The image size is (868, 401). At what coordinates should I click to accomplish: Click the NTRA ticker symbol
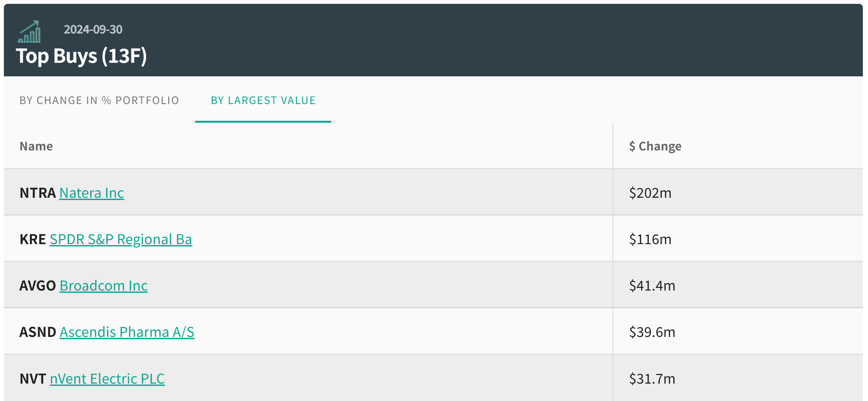tap(37, 193)
